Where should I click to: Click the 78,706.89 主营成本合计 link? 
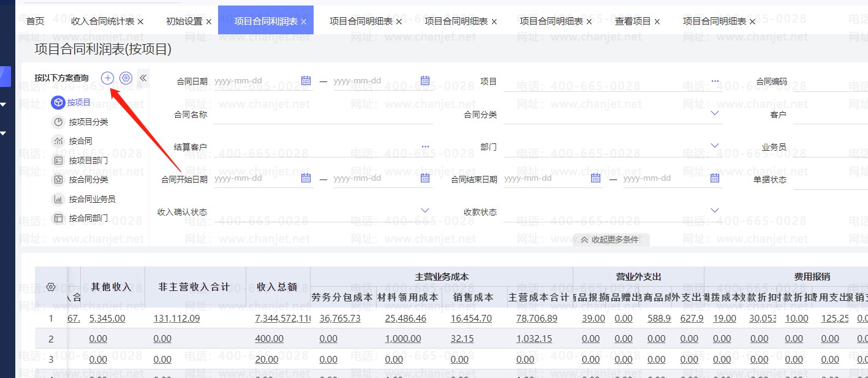click(x=537, y=319)
